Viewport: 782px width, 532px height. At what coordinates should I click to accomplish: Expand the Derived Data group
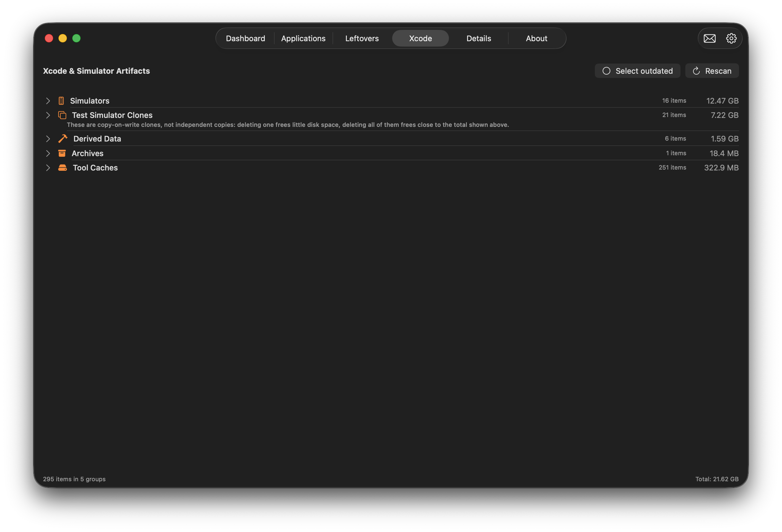pyautogui.click(x=48, y=139)
